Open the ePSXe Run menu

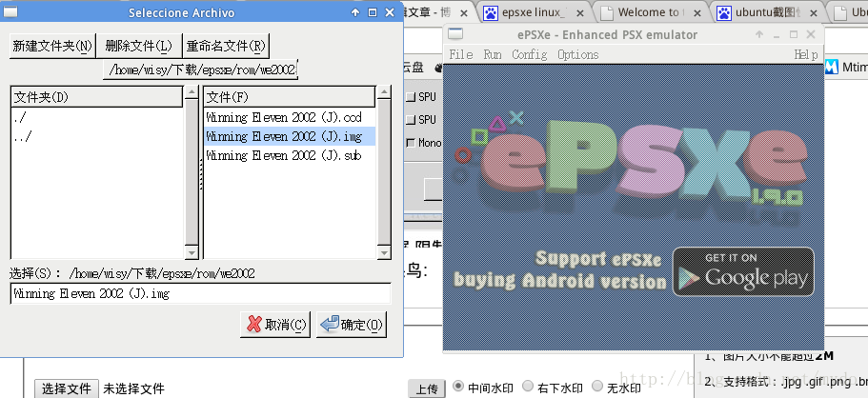pyautogui.click(x=493, y=54)
